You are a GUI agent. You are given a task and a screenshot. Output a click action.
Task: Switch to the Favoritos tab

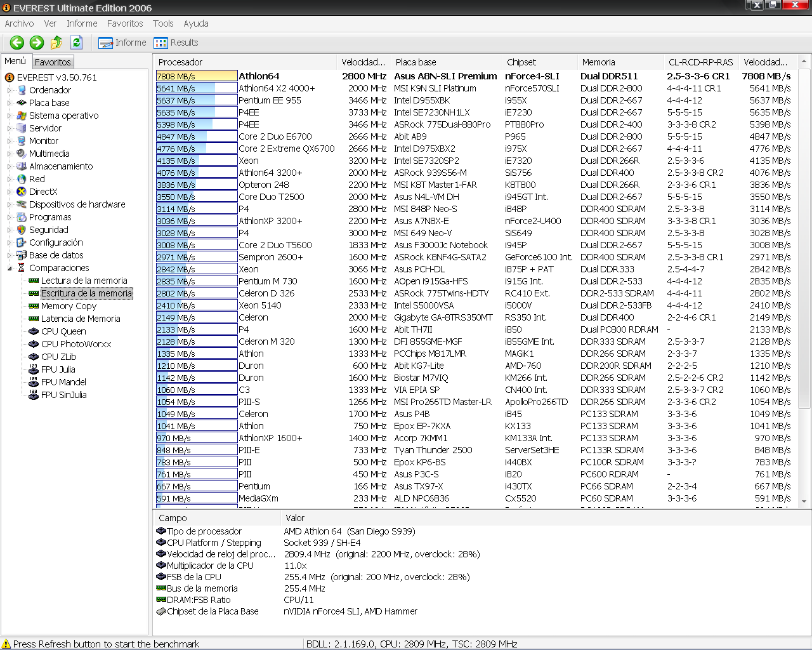(x=53, y=62)
